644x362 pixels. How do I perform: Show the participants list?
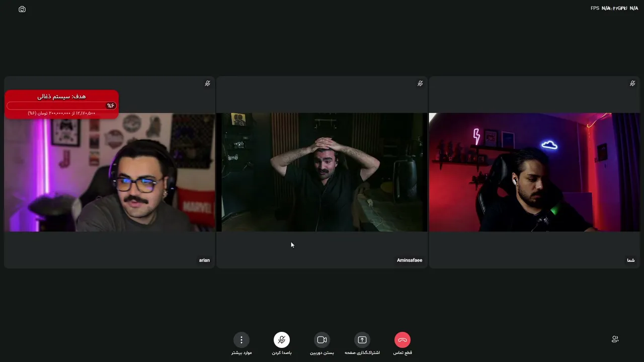click(615, 339)
